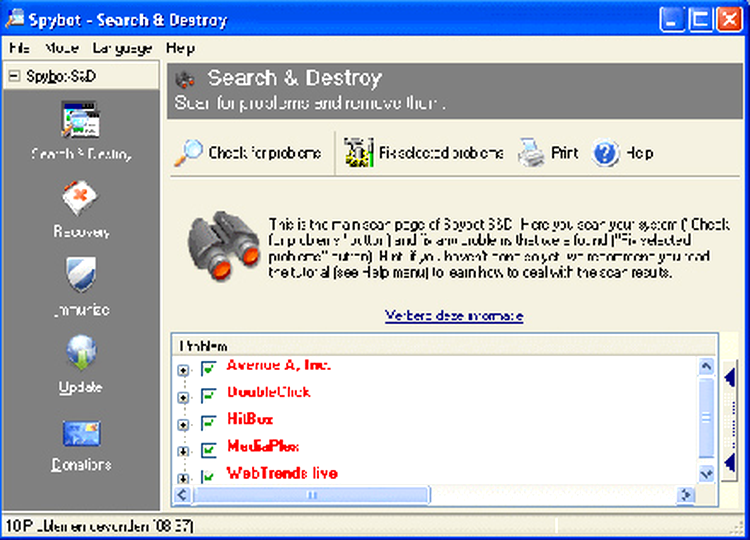This screenshot has height=540, width=750.
Task: Click the results list horizontal scrollbar thumb
Action: [x=311, y=495]
